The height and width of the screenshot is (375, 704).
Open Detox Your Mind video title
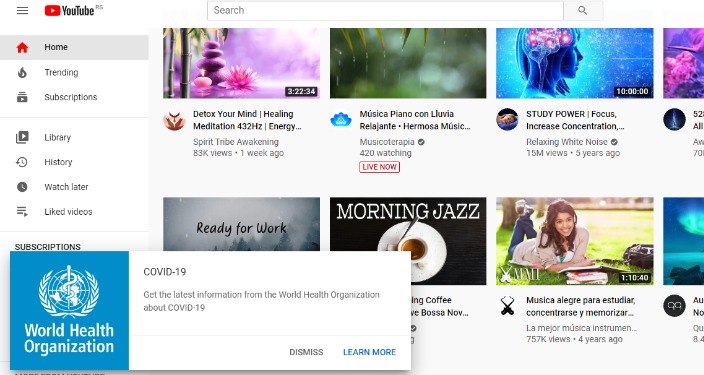tap(247, 120)
